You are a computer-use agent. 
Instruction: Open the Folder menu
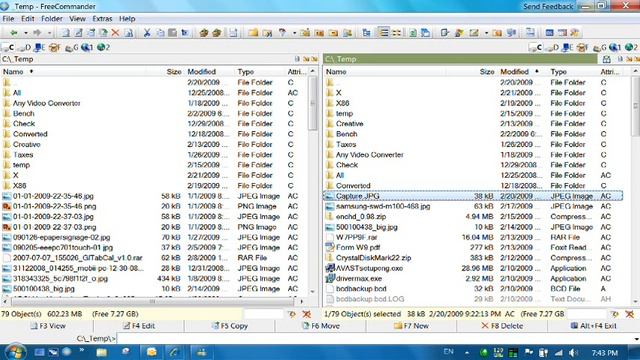click(x=52, y=19)
